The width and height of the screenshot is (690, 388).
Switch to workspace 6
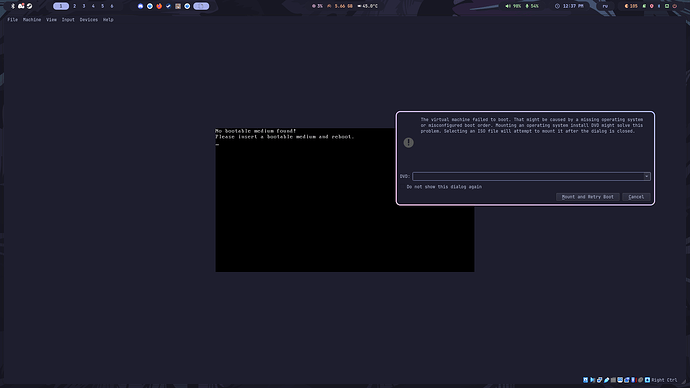[112, 6]
